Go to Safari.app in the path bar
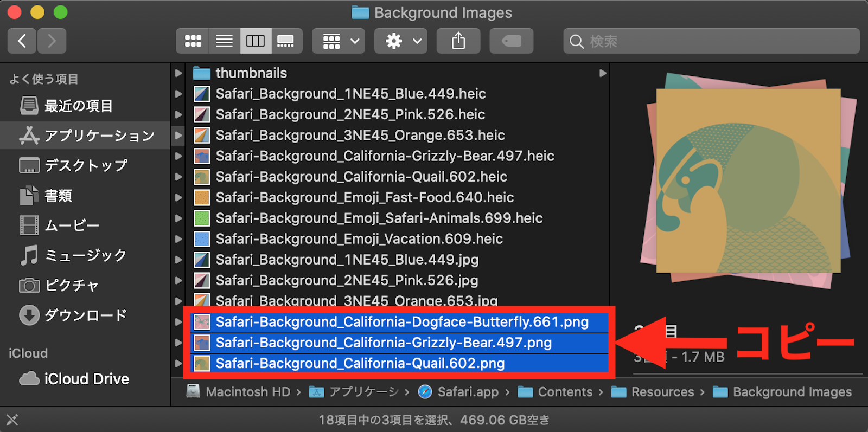 [x=458, y=392]
